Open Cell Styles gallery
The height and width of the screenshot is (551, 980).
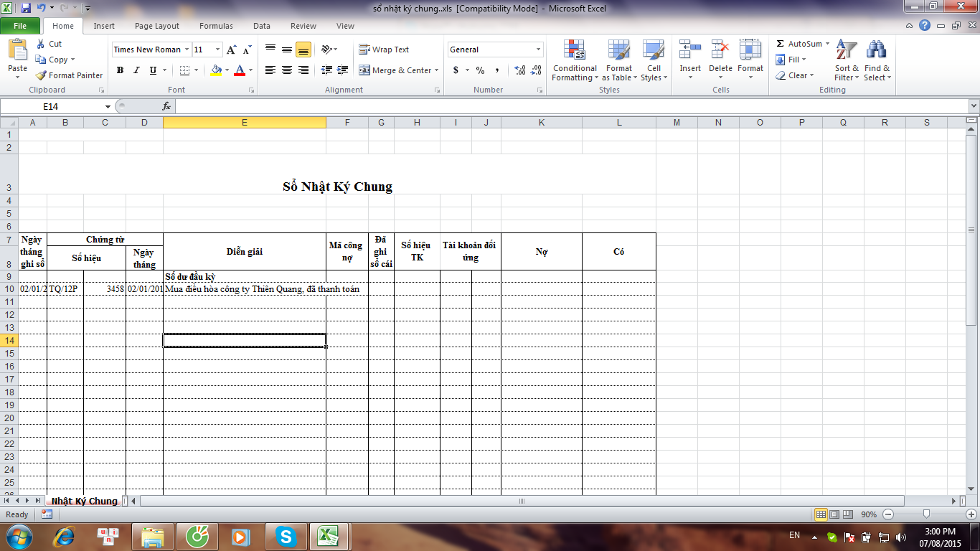pyautogui.click(x=654, y=61)
